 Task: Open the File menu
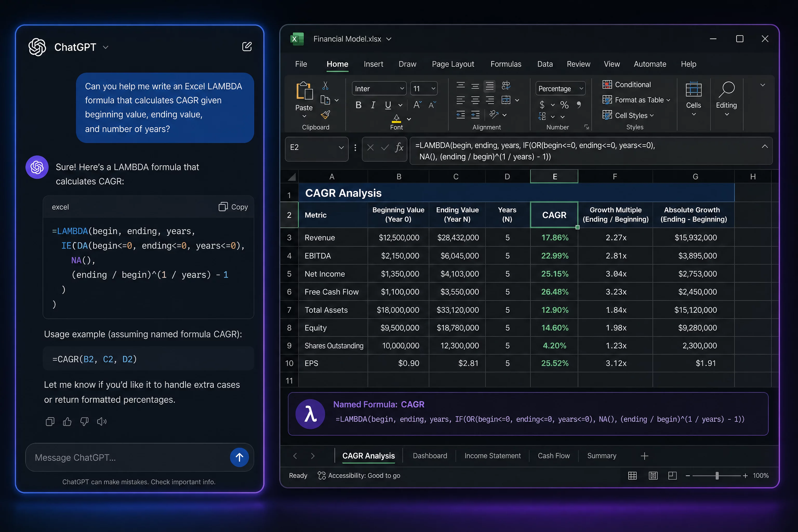click(x=301, y=64)
